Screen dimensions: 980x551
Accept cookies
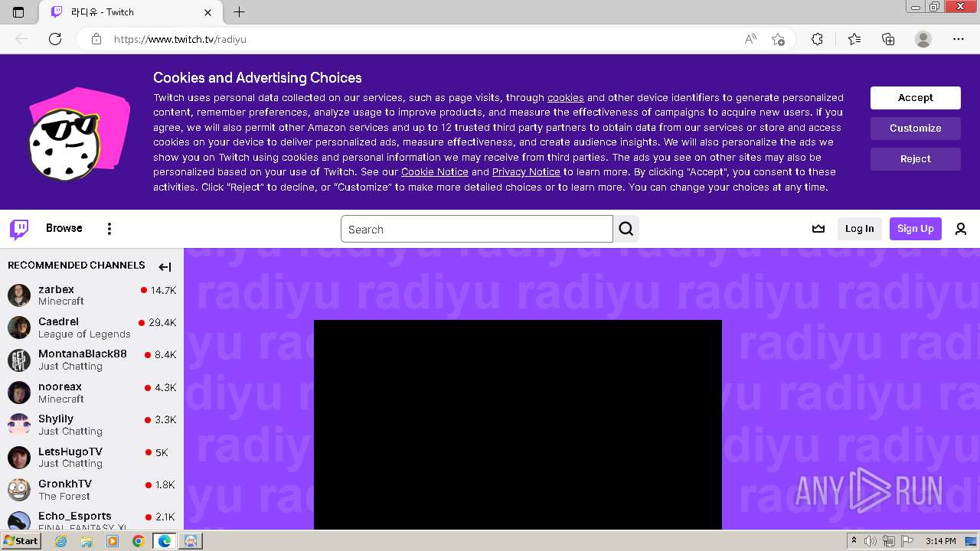click(x=916, y=98)
